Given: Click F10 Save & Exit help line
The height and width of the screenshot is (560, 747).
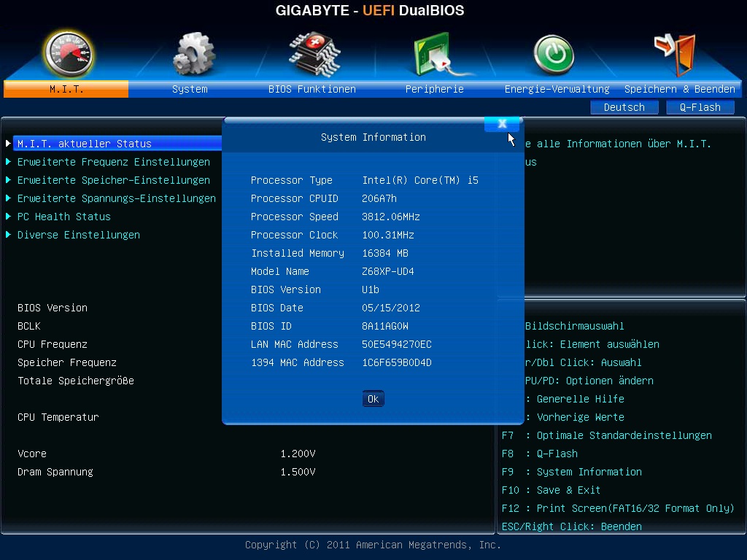Looking at the screenshot, I should 551,490.
